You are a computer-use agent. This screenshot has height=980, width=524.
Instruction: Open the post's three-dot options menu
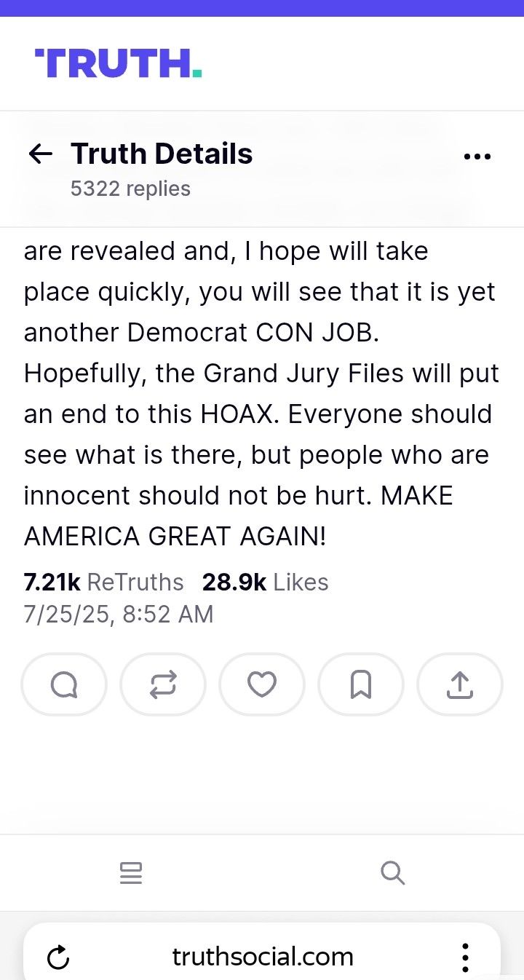477,156
